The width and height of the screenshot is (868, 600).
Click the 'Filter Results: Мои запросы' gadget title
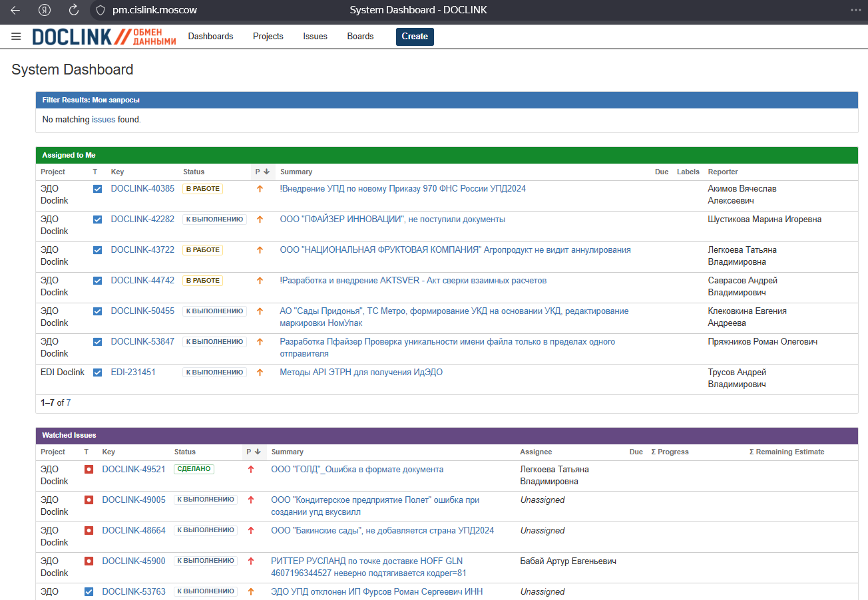click(x=91, y=100)
